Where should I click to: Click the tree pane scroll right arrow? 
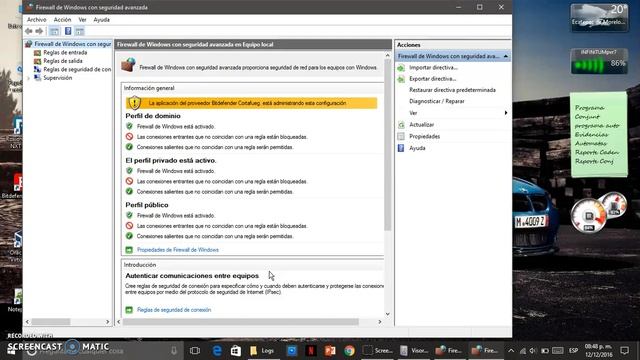point(107,322)
